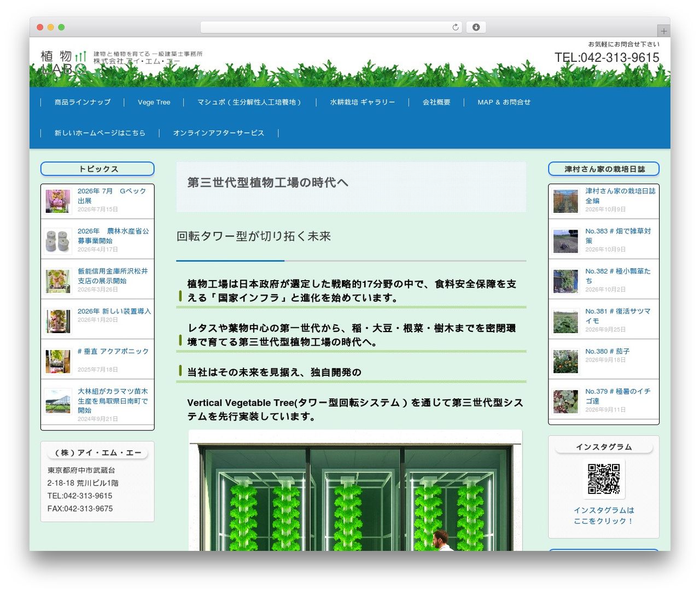700x593 pixels.
Task: Click the thumbnail beside 垂直 アクアポニック topic
Action: (x=58, y=361)
